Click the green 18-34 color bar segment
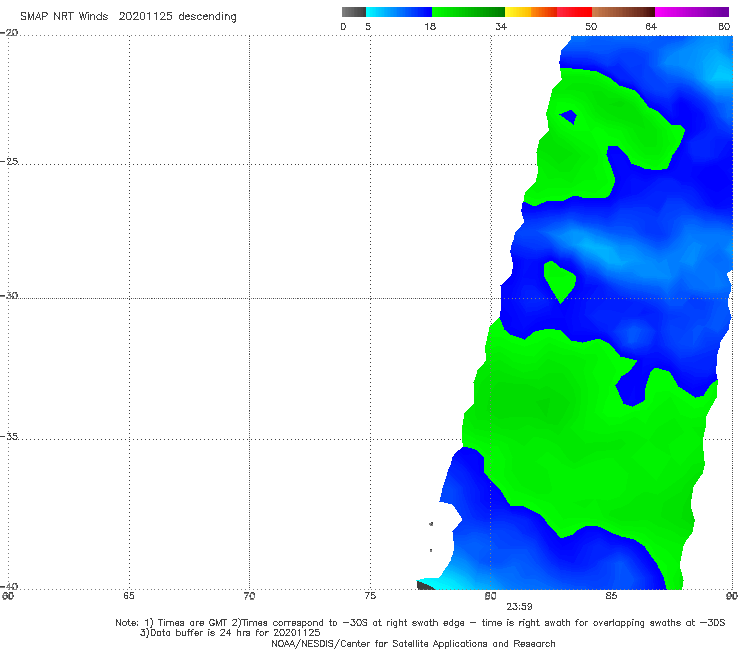 [468, 12]
